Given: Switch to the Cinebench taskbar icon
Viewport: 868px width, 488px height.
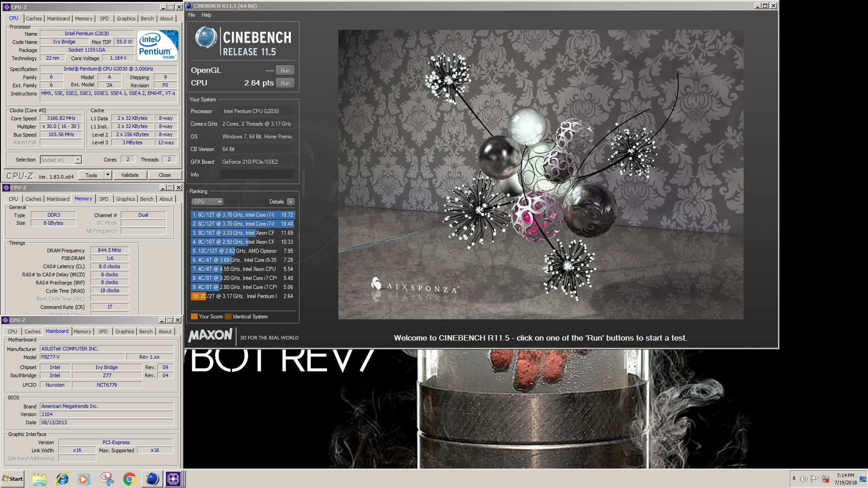Looking at the screenshot, I should [152, 479].
